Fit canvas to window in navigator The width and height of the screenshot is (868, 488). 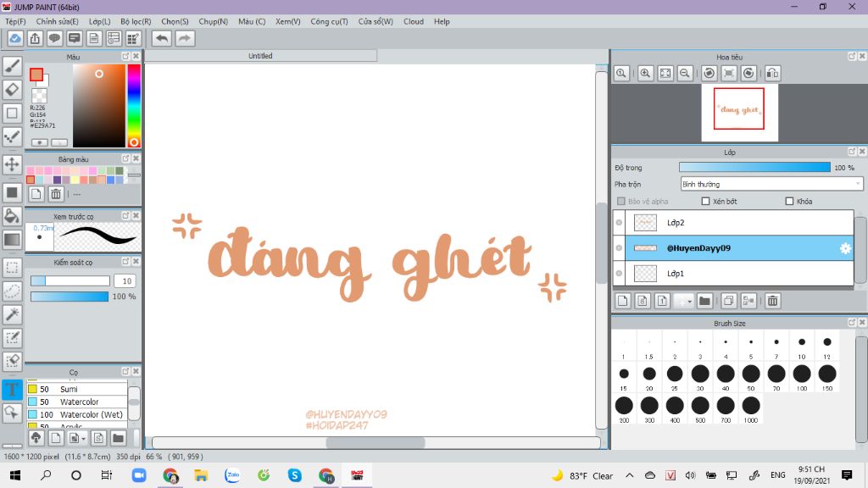pyautogui.click(x=665, y=73)
